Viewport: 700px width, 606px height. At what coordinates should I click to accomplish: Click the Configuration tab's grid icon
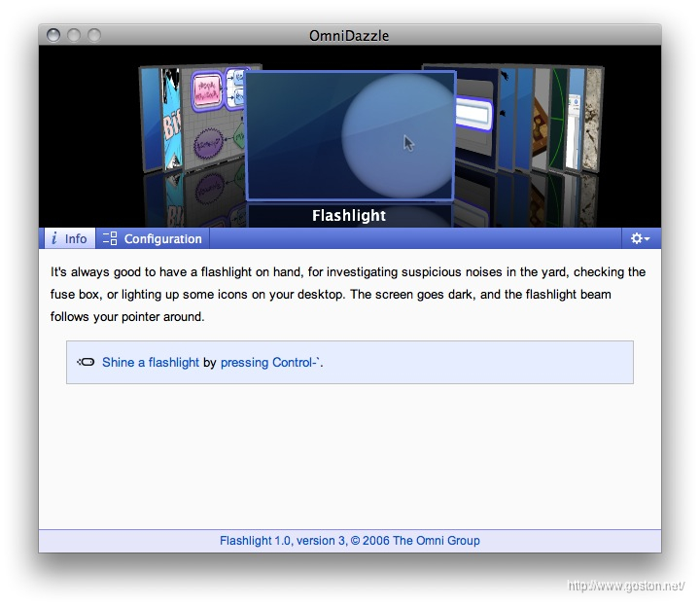pyautogui.click(x=110, y=238)
